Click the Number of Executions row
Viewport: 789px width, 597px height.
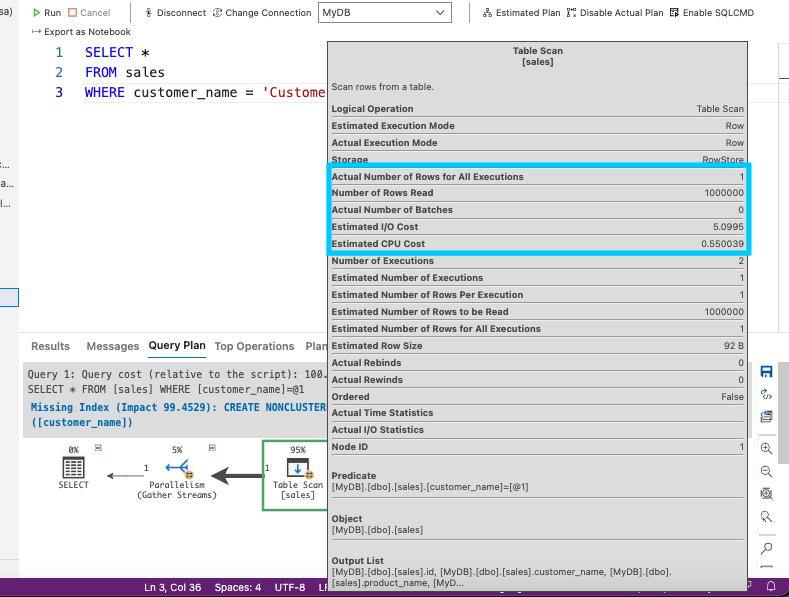(537, 261)
